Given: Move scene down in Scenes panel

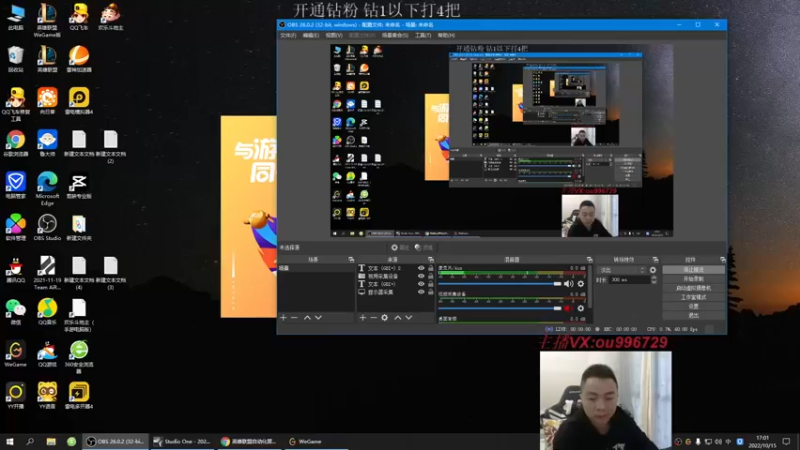Looking at the screenshot, I should (x=318, y=318).
